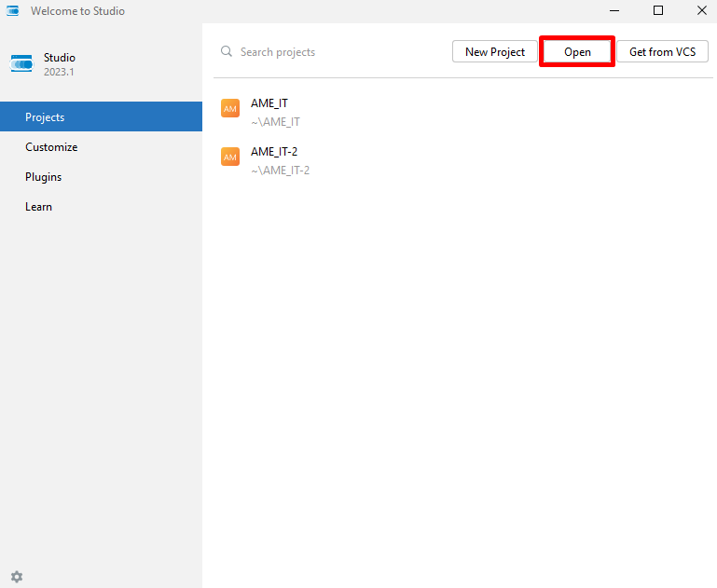Minimize the Welcome to Studio window
This screenshot has height=588, width=717.
tap(614, 11)
